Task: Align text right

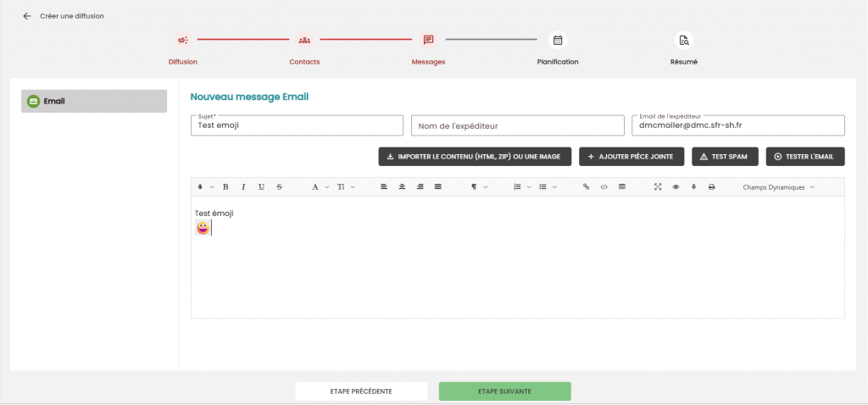Action: (x=420, y=187)
